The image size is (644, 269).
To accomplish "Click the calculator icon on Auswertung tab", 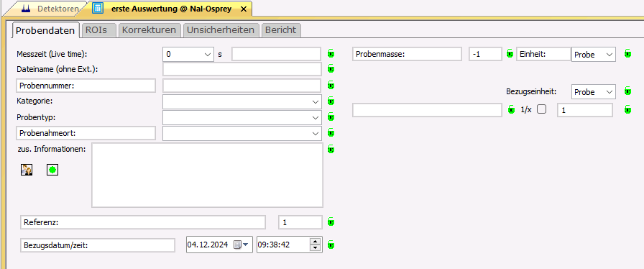I will click(x=98, y=8).
